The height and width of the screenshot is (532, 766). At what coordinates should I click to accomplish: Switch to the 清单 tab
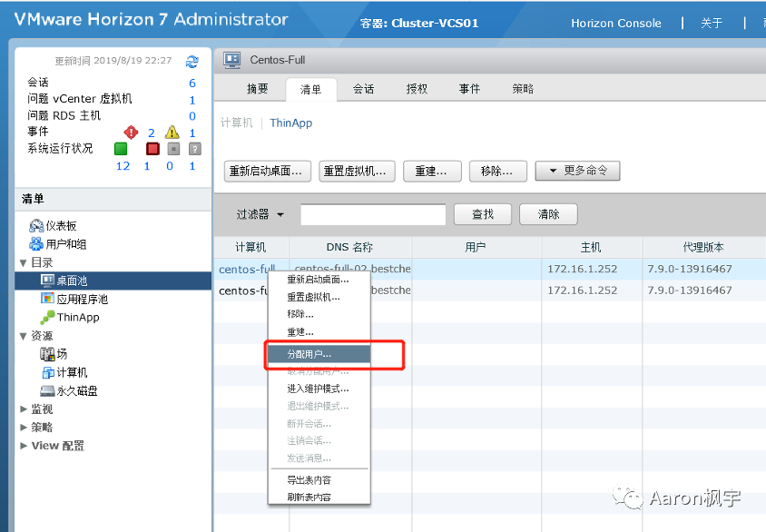tap(310, 89)
